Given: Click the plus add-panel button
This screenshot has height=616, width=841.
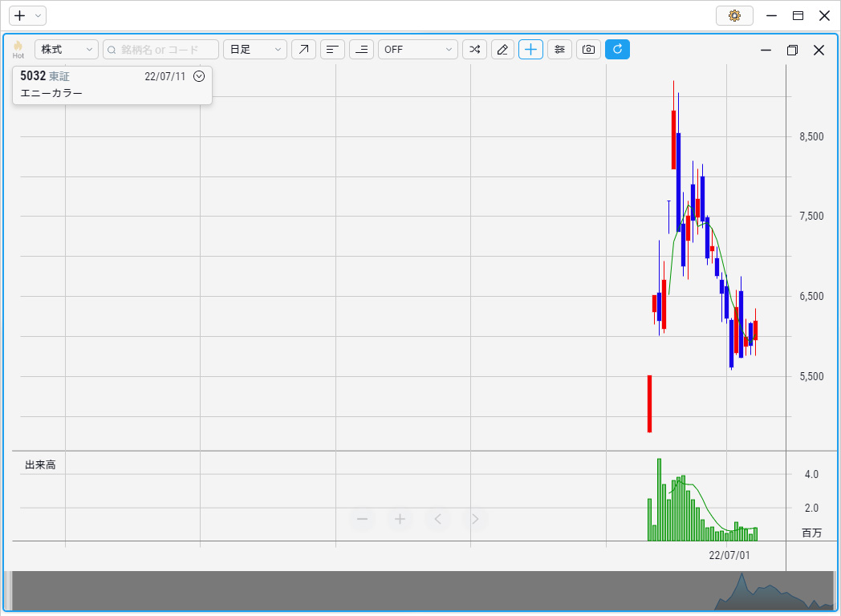Looking at the screenshot, I should coord(20,15).
